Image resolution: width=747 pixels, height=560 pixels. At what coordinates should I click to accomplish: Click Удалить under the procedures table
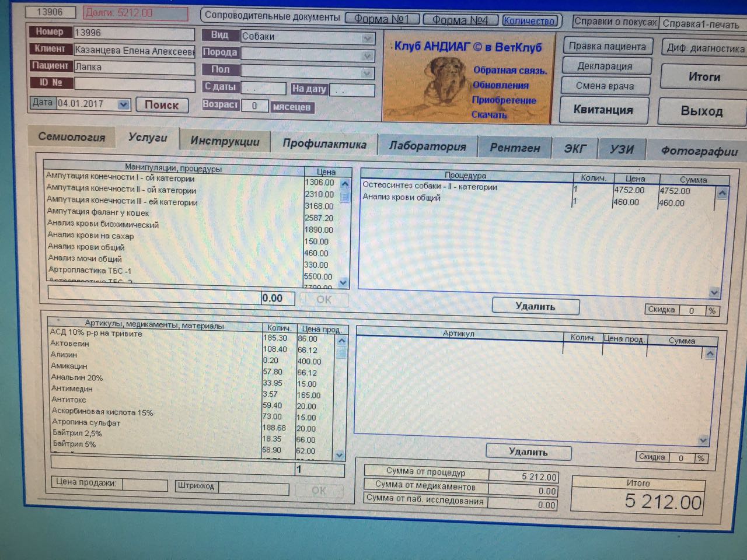pos(535,306)
